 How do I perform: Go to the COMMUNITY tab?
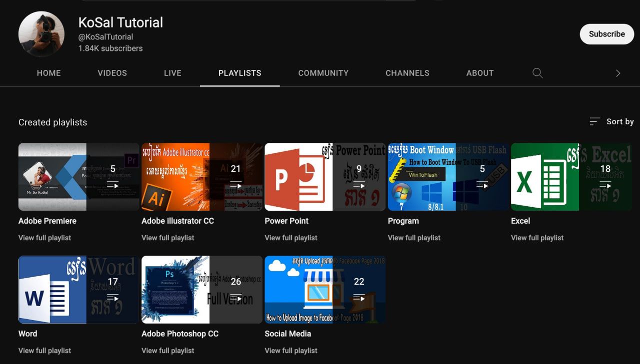323,73
